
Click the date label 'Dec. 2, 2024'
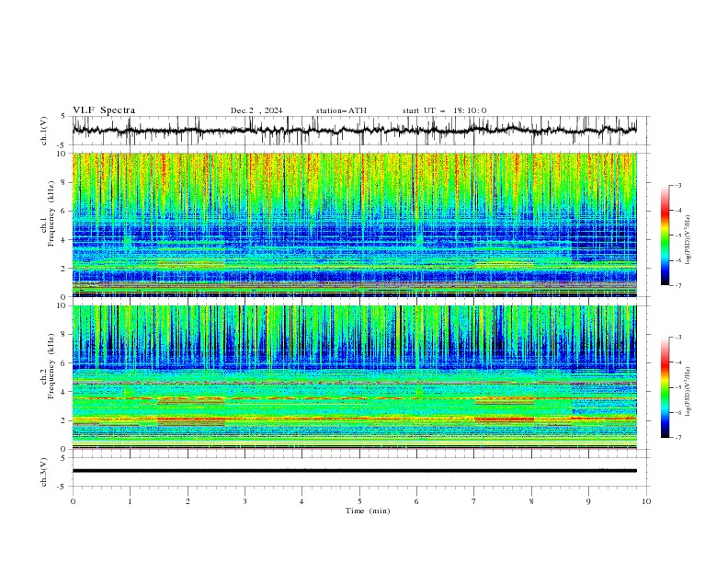(256, 110)
